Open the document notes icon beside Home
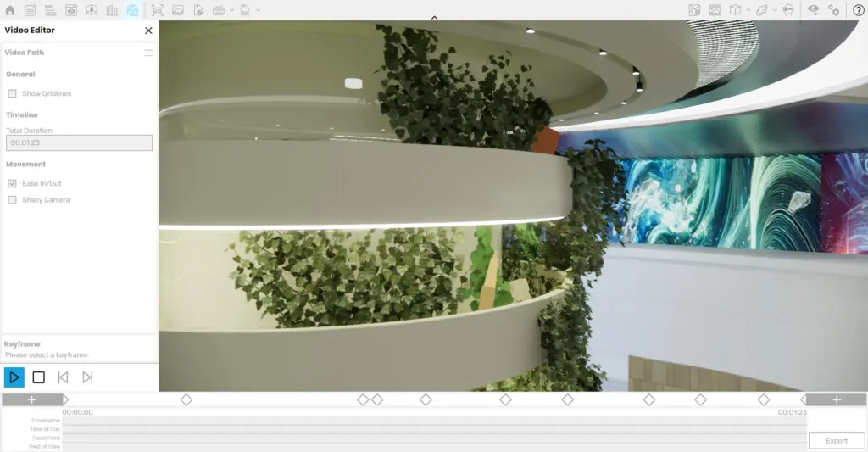 [x=31, y=10]
